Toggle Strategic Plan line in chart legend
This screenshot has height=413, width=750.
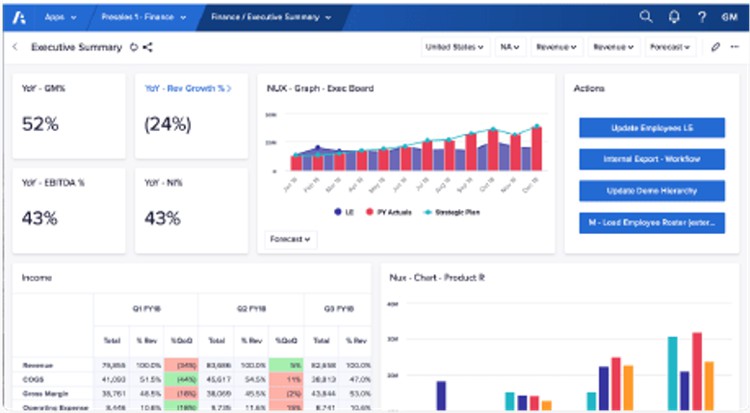click(x=455, y=212)
